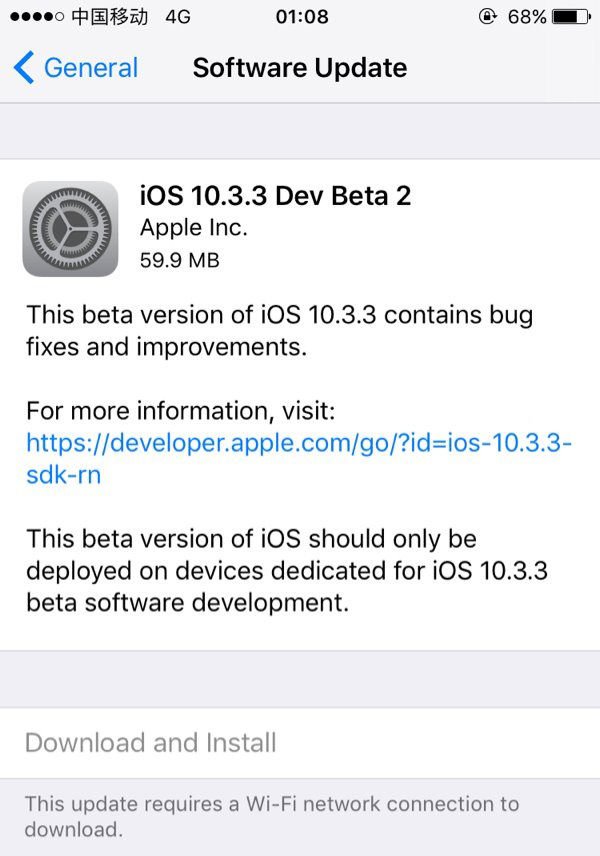
Task: Tap the iOS update gear icon
Action: point(70,228)
